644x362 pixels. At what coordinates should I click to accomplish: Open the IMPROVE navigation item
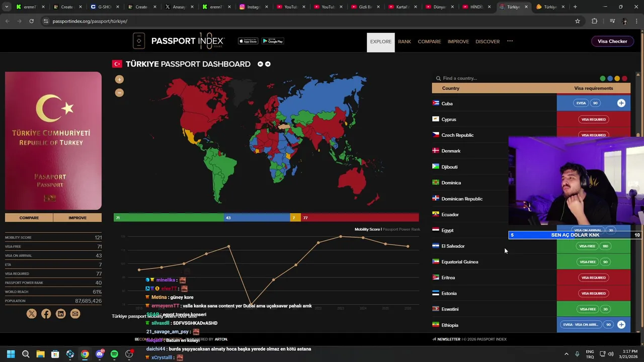458,42
